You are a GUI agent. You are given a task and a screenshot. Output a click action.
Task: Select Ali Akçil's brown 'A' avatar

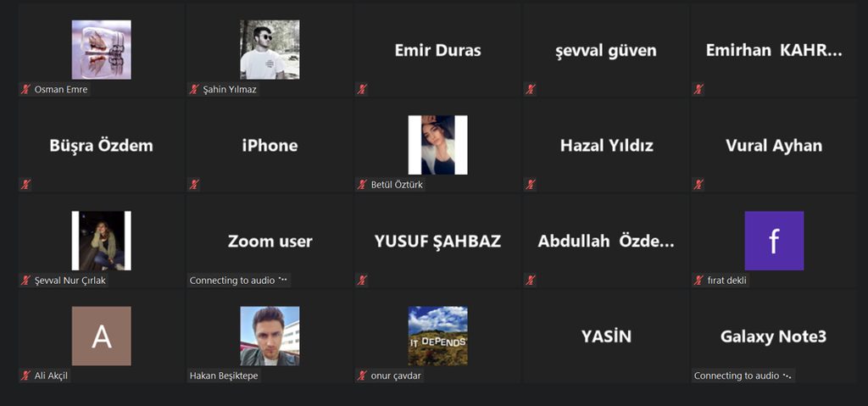pyautogui.click(x=102, y=336)
